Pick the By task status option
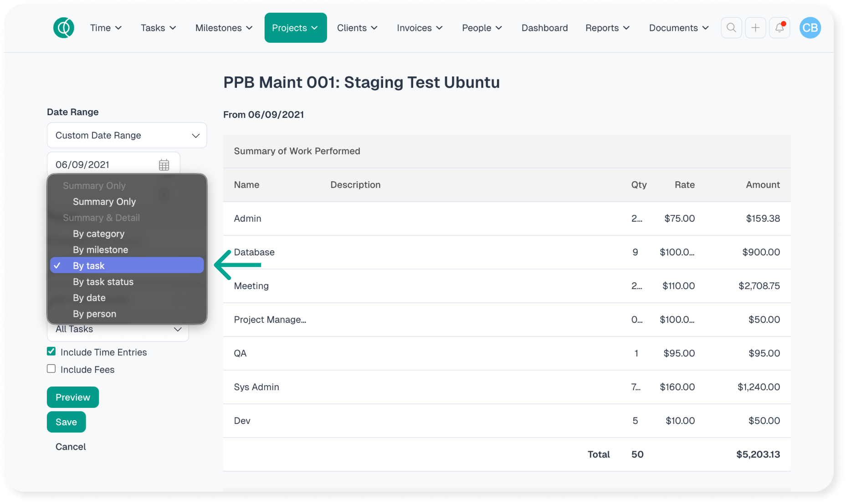Screen dimensions: 846x504 (x=103, y=282)
